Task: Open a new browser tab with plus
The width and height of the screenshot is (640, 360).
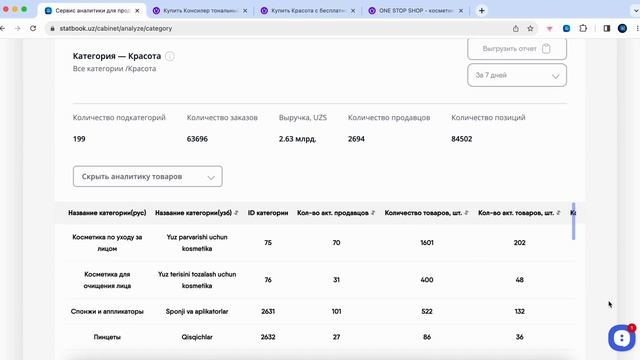Action: [482, 11]
